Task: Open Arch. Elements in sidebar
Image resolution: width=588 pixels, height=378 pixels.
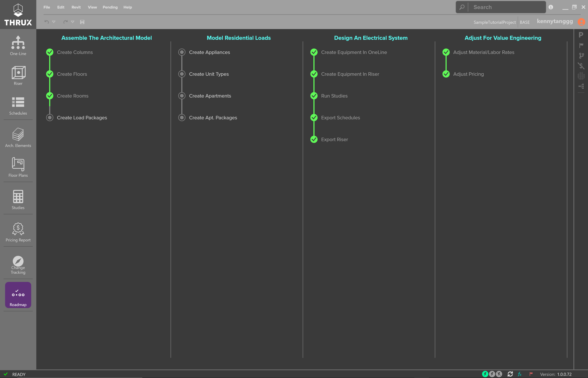Action: (x=18, y=138)
